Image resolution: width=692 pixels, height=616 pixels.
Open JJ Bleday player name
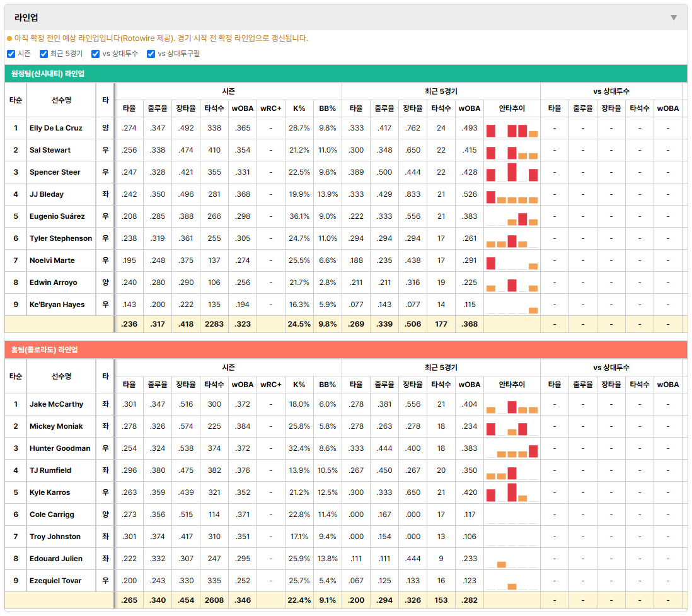click(x=47, y=194)
